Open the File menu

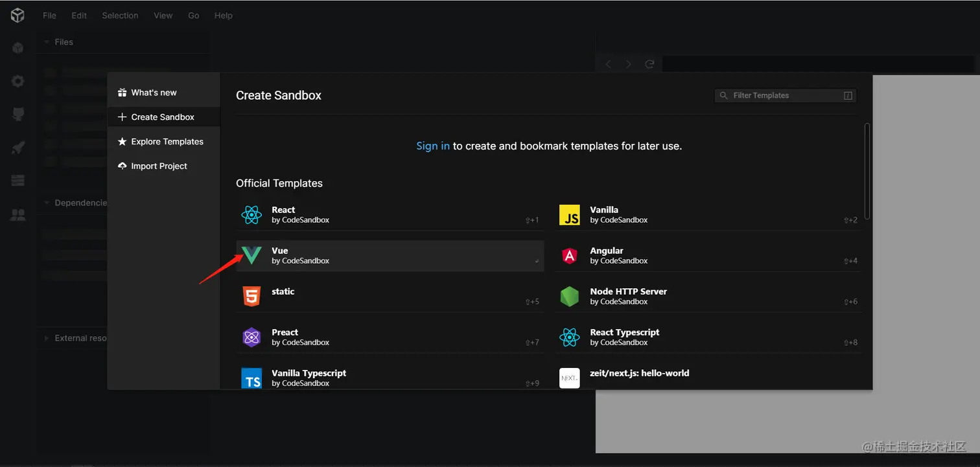(x=49, y=16)
